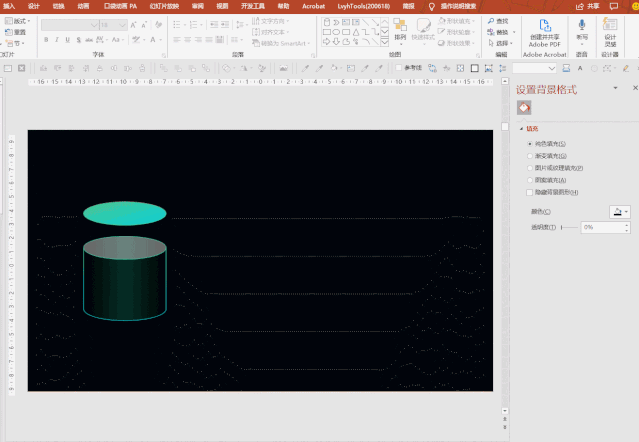Click the Quick Styles (快速样式) icon
Image resolution: width=639 pixels, height=442 pixels.
425,27
